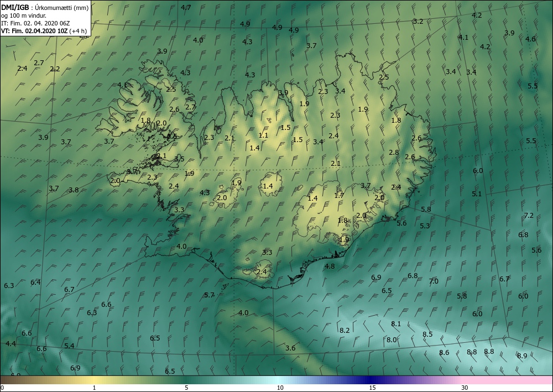The image size is (553, 392).
Task: Click the value 4.6 on the map
Action: point(530,39)
